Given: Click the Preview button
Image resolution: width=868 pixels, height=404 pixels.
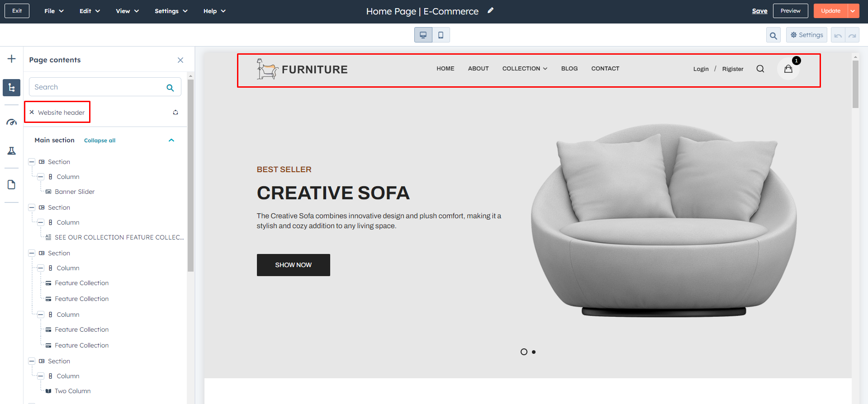Looking at the screenshot, I should (x=790, y=11).
